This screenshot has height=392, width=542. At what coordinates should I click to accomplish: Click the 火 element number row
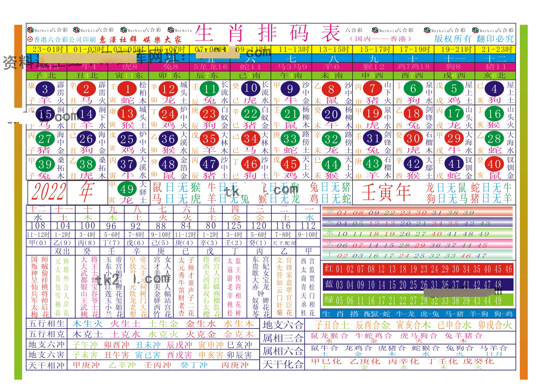pyautogui.click(x=418, y=244)
